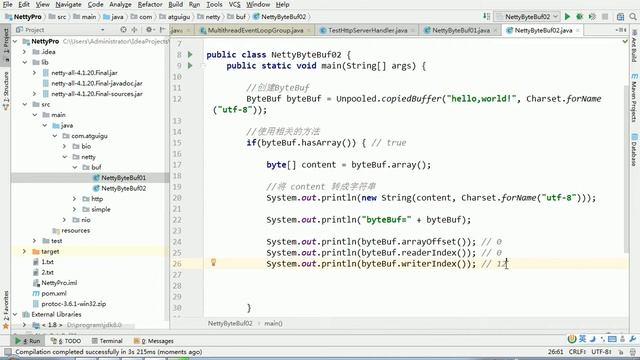The width and height of the screenshot is (640, 360).
Task: Click line 27 in the code editor
Action: pyautogui.click(x=416, y=275)
